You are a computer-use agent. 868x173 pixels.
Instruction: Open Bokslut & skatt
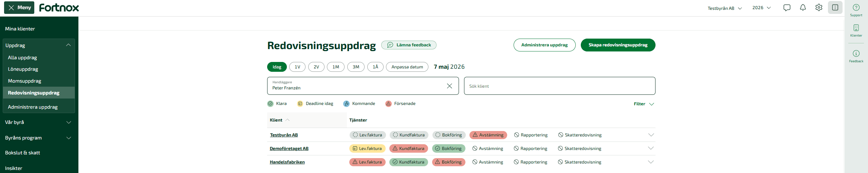click(22, 153)
